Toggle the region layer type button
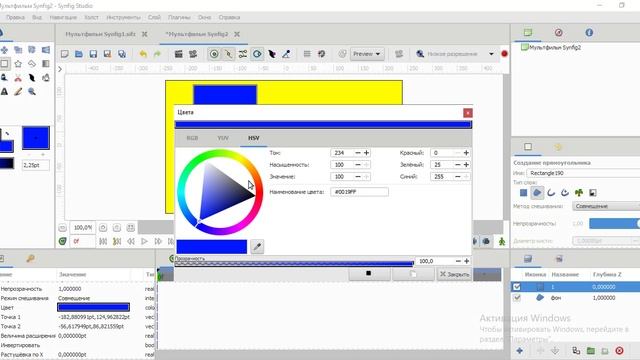Viewport: 640px width, 360px height. (537, 193)
